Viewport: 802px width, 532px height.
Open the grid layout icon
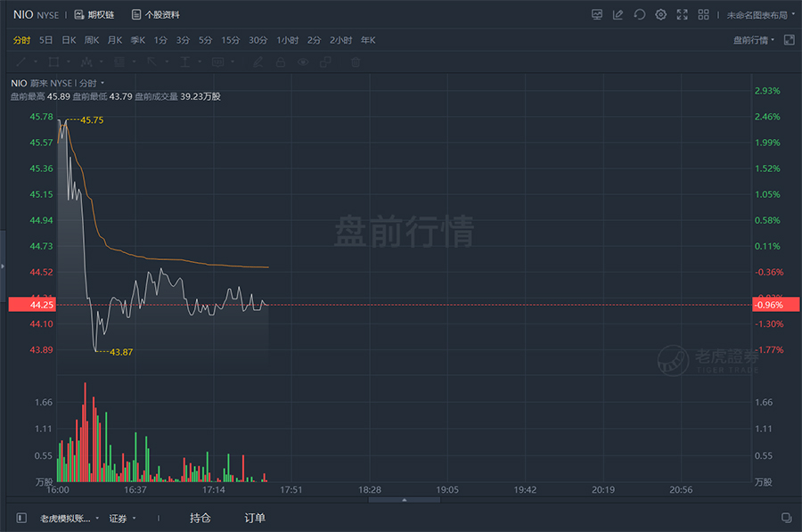[x=704, y=15]
